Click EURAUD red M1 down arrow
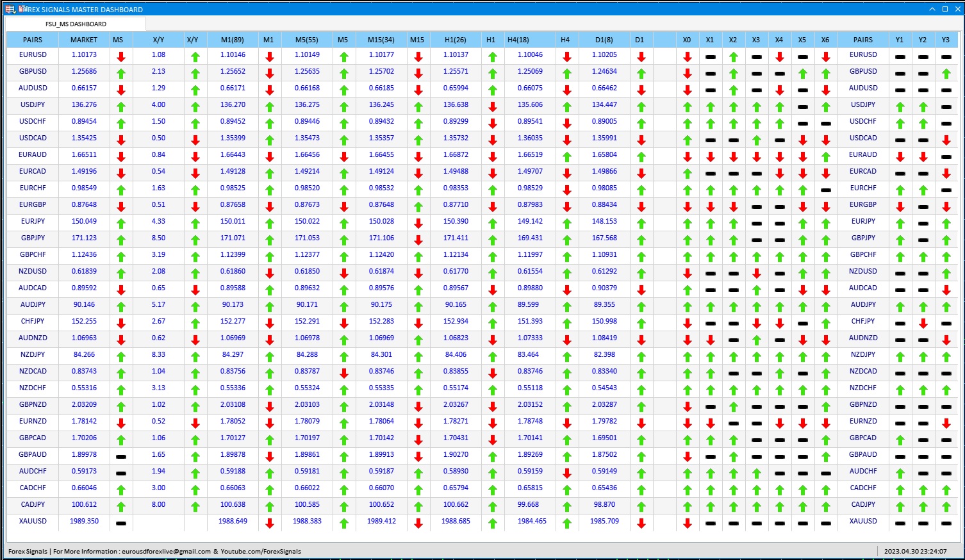This screenshot has width=965, height=560. pyautogui.click(x=270, y=157)
